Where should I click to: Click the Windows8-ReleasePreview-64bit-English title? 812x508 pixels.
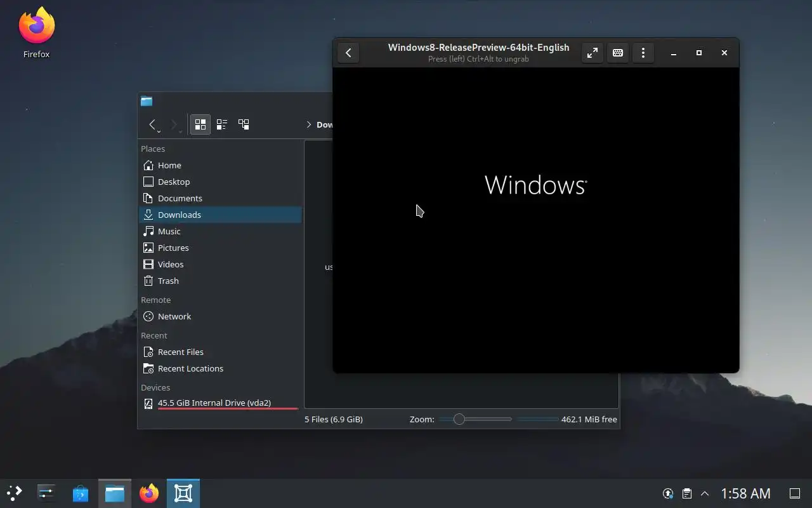478,48
